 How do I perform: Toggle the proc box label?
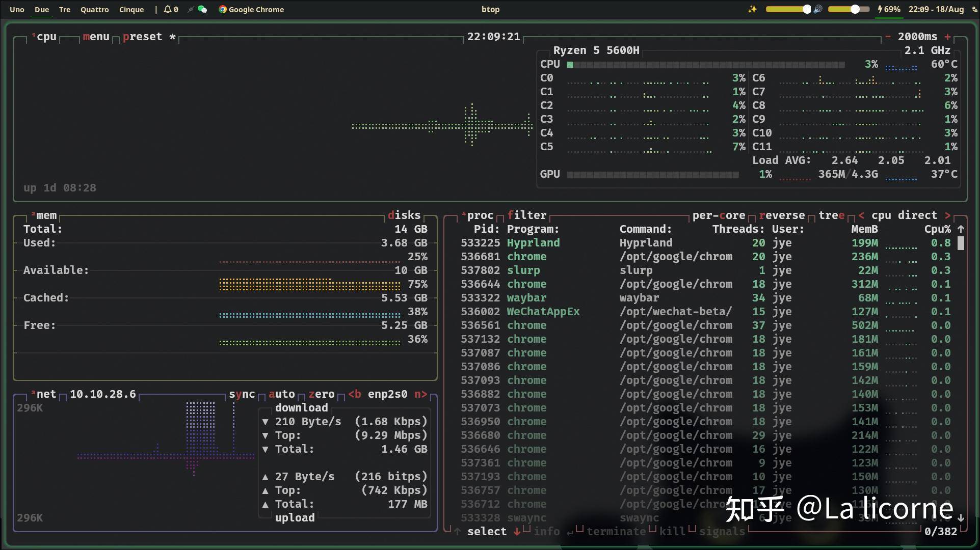(478, 215)
